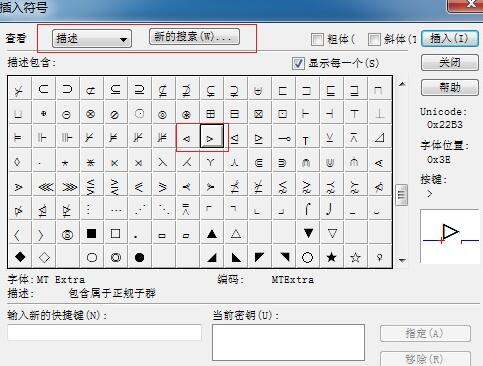Pick the filled down-pointing triangle ▼
The image size is (483, 366).
[308, 233]
